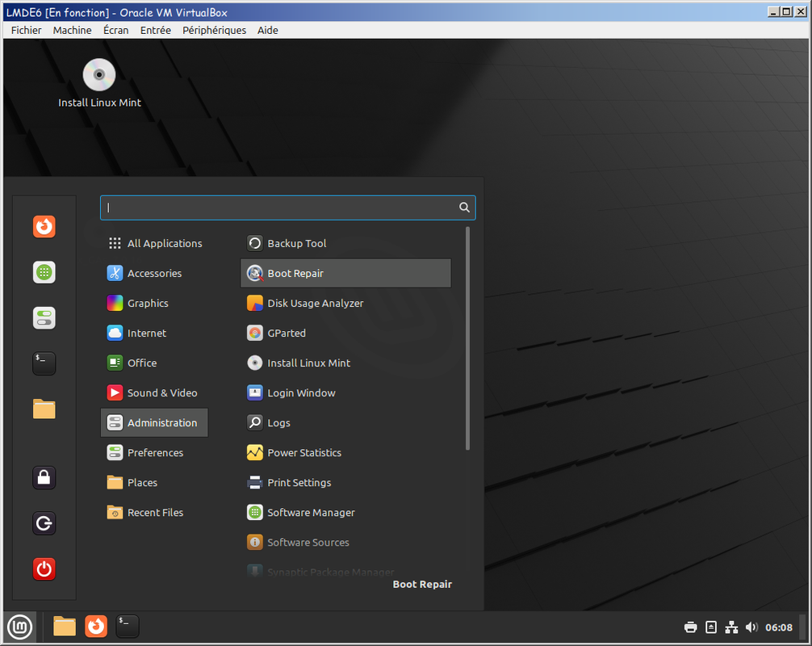Click the applications list scrollbar
Image resolution: width=812 pixels, height=646 pixels.
coord(467,339)
